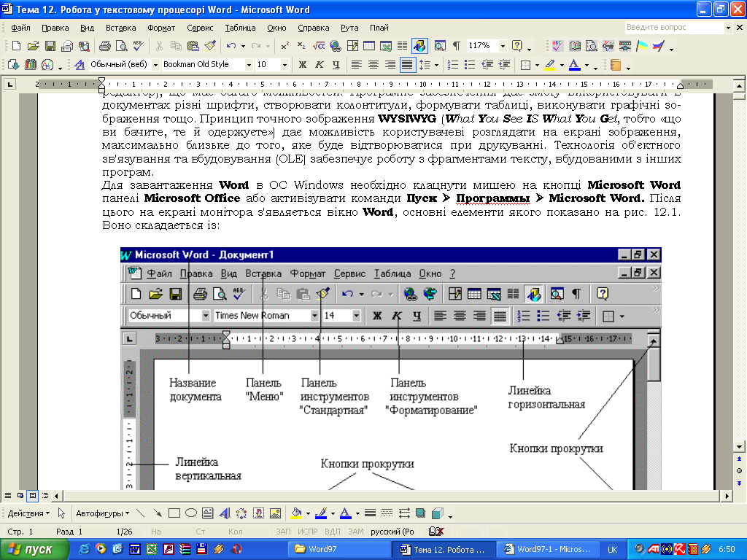Draw an arrow with Arrow tool
This screenshot has width=747, height=560.
(158, 513)
